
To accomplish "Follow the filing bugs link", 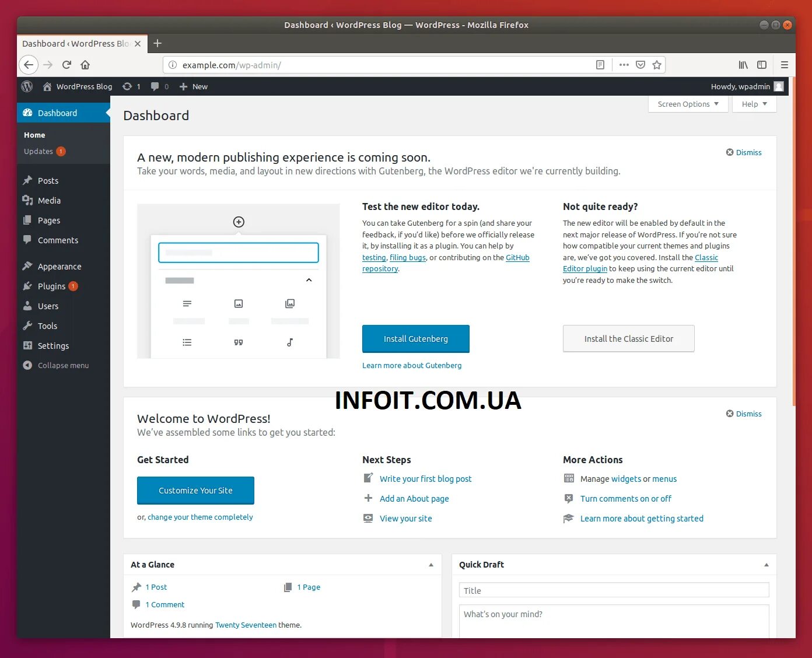I will pyautogui.click(x=408, y=257).
